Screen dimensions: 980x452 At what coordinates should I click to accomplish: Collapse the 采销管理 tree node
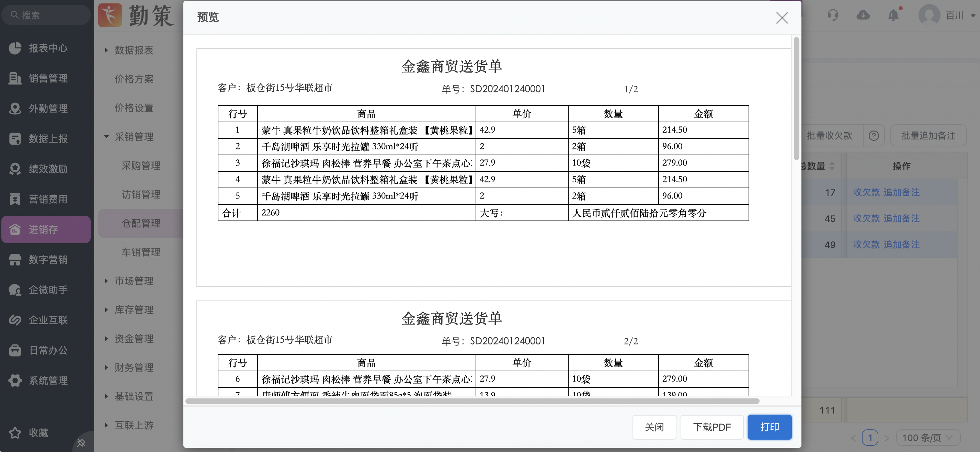106,136
